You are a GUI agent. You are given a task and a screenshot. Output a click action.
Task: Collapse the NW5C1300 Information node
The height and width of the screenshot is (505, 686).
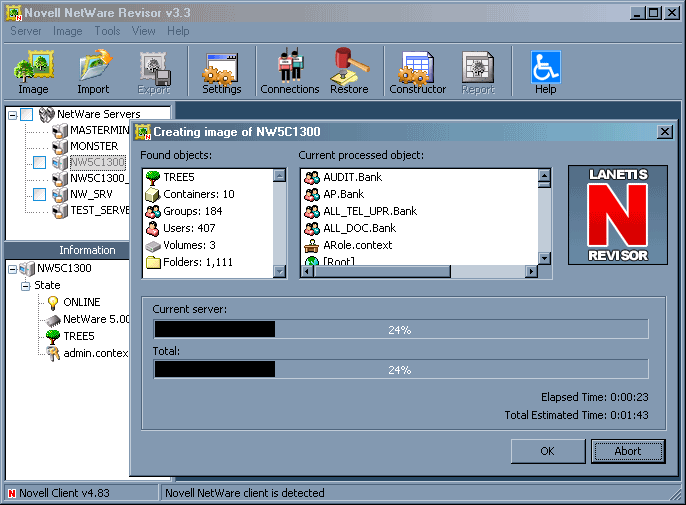point(13,269)
